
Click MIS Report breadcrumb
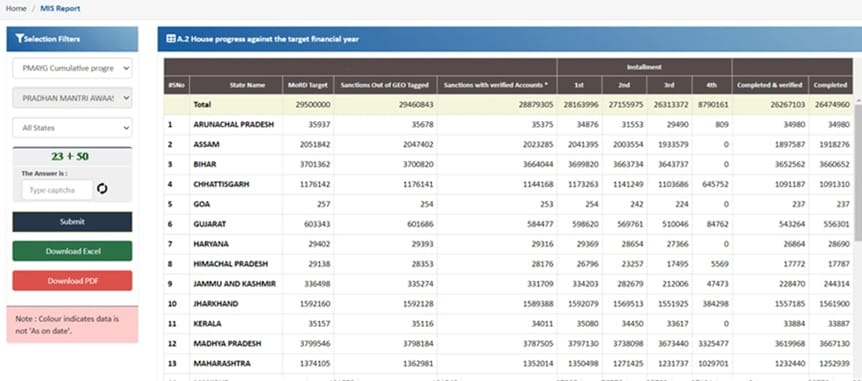coord(60,8)
